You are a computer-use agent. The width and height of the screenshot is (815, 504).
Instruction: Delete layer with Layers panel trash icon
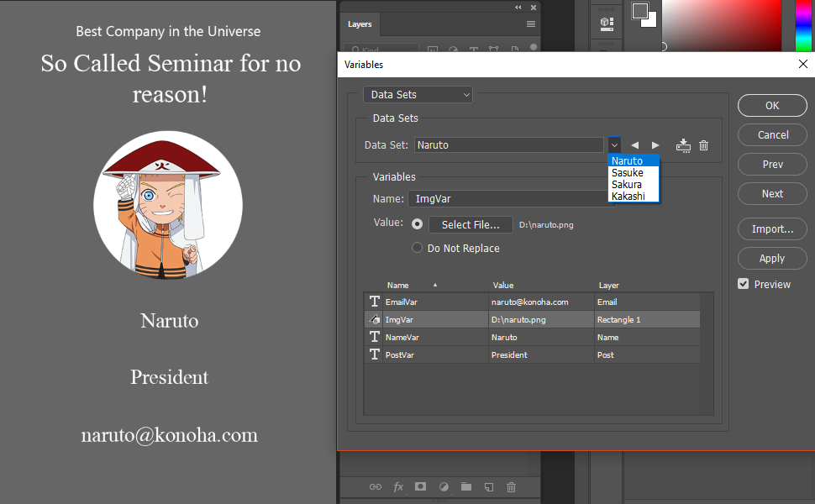[x=512, y=487]
